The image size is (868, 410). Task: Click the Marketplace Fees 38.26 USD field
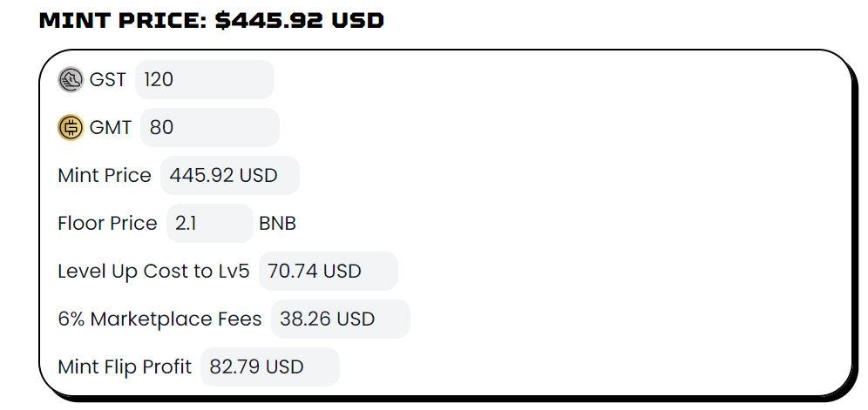click(x=341, y=319)
